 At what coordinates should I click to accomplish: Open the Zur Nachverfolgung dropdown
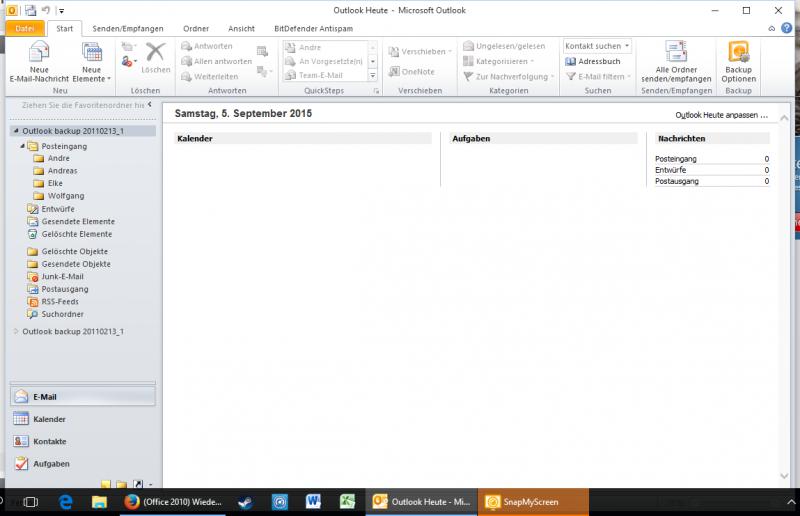tap(509, 77)
